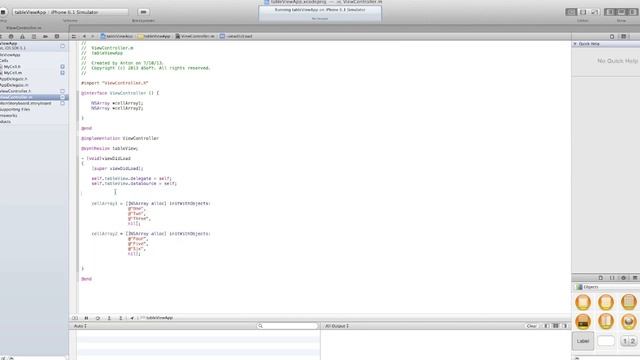
Task: Open the symbol navigator icon
Action: (0, 36)
